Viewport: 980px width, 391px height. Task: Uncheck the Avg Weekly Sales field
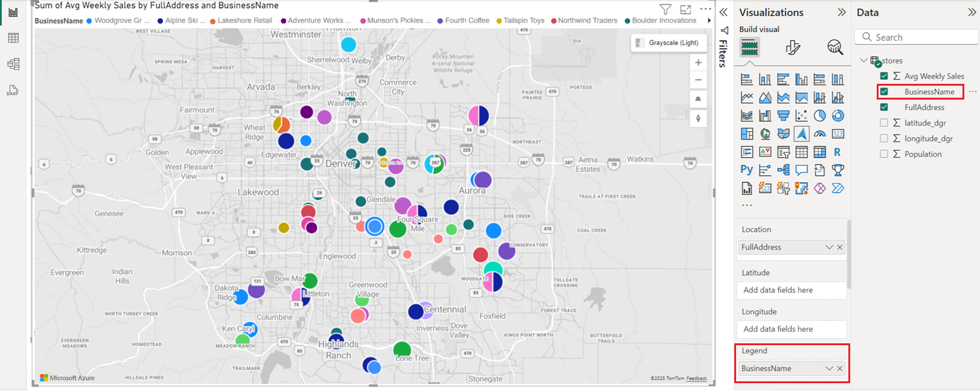click(x=884, y=76)
